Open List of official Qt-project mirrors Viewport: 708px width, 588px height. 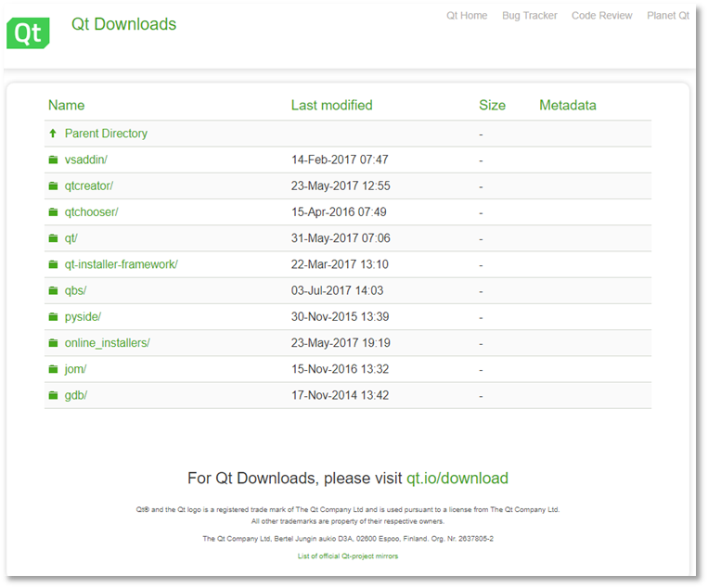point(348,556)
